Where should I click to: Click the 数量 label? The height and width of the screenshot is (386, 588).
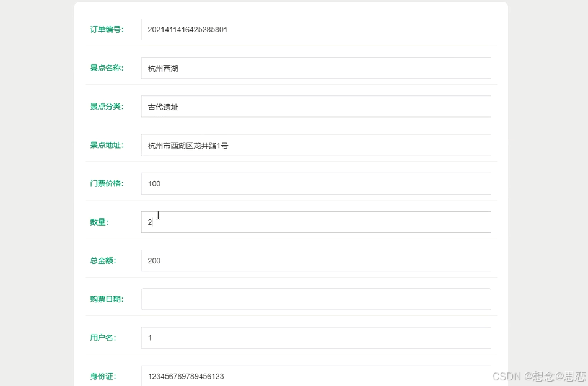coord(99,222)
